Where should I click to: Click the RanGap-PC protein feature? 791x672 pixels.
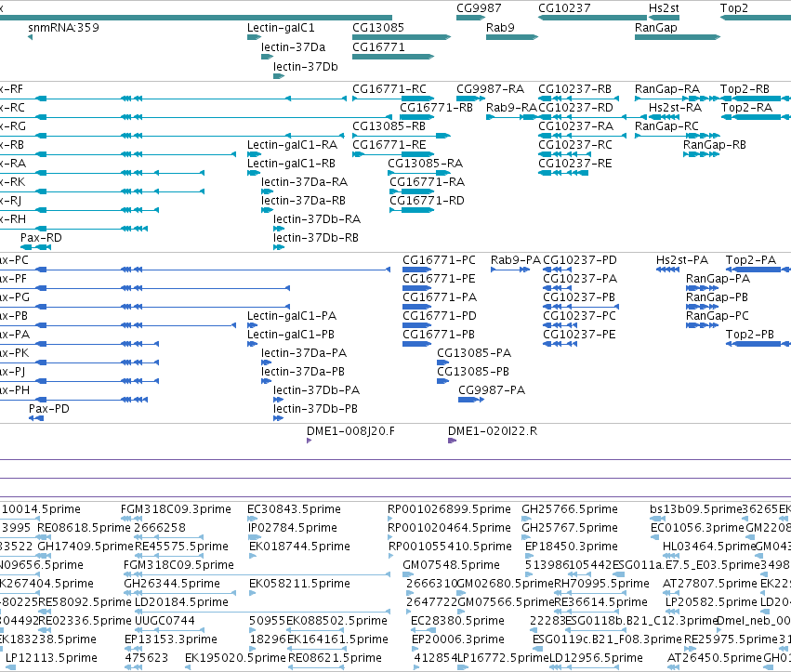(702, 325)
